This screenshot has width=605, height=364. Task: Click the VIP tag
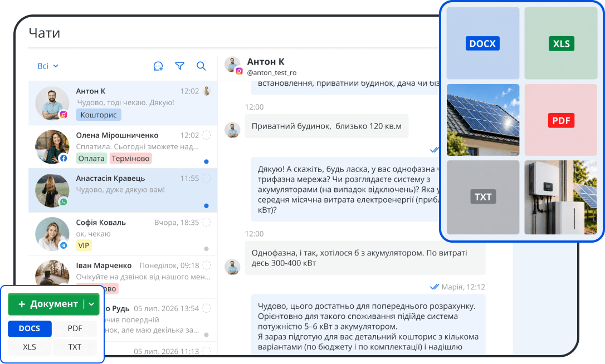(x=84, y=245)
